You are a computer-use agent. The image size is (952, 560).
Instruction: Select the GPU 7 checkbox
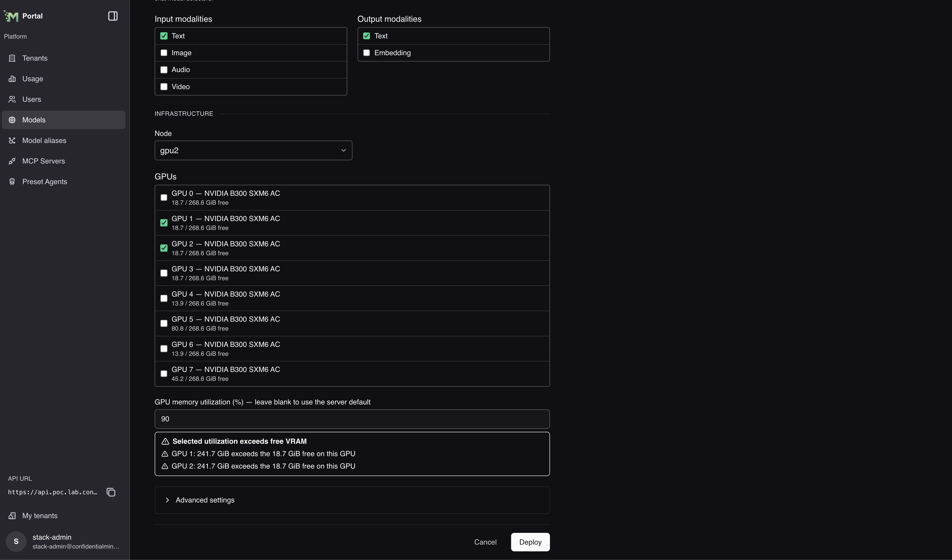(x=164, y=374)
